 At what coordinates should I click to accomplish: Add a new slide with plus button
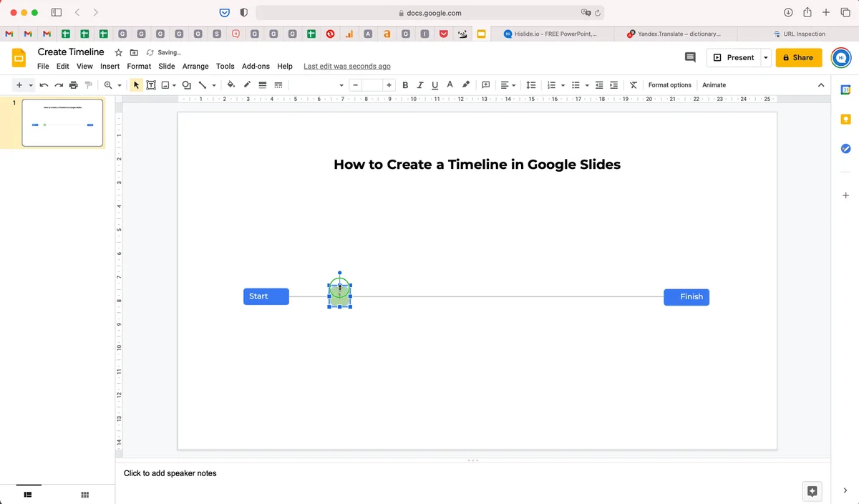pos(19,85)
